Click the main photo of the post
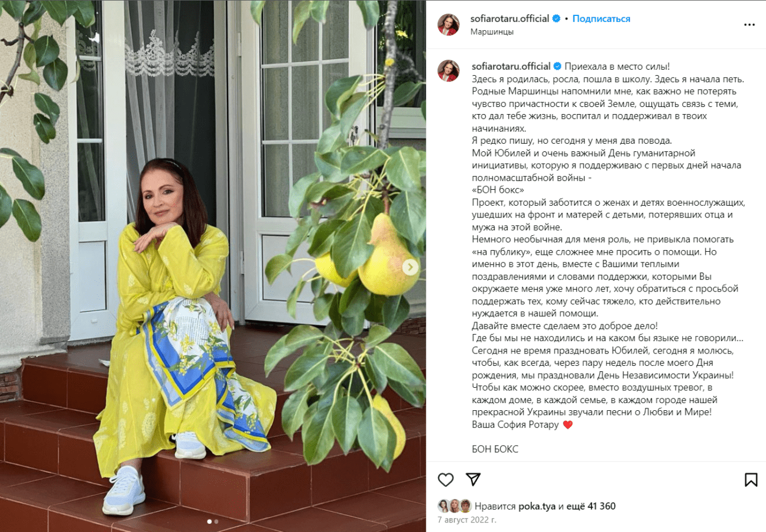Image resolution: width=766 pixels, height=532 pixels. pyautogui.click(x=213, y=266)
